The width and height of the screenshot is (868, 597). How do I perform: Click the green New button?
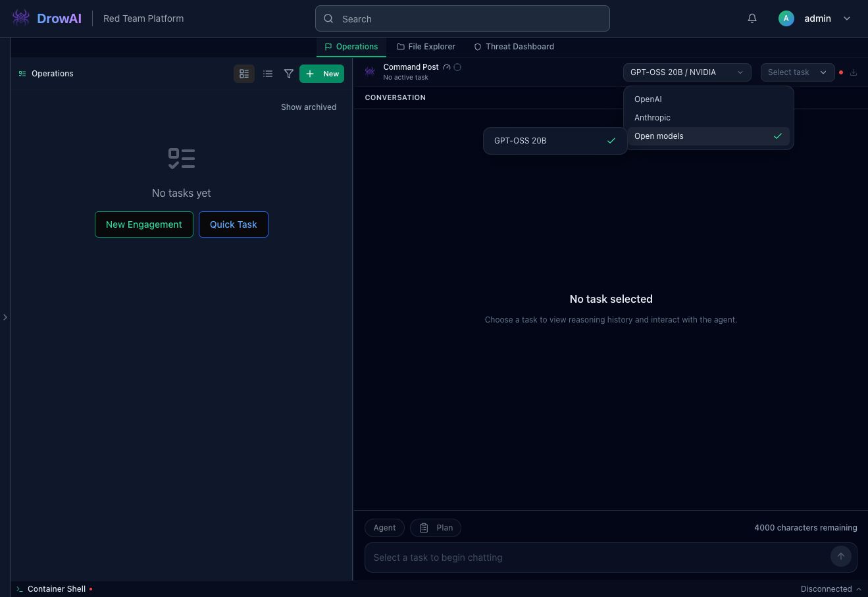pyautogui.click(x=322, y=74)
